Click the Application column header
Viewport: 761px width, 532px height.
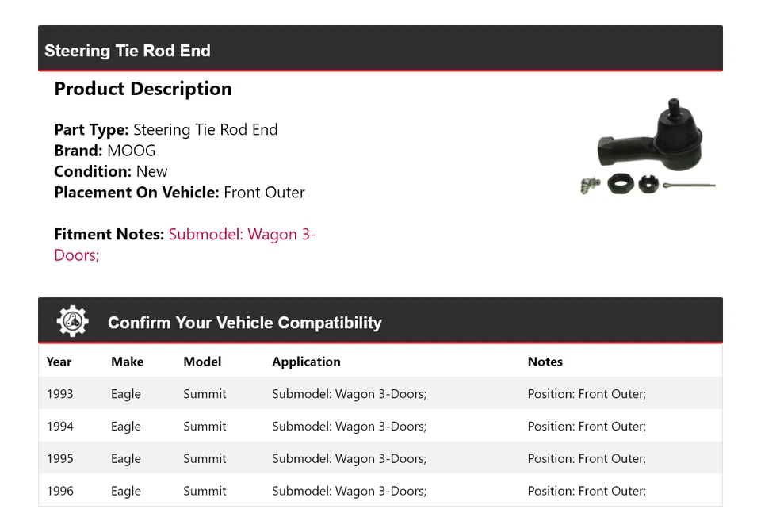click(x=306, y=362)
